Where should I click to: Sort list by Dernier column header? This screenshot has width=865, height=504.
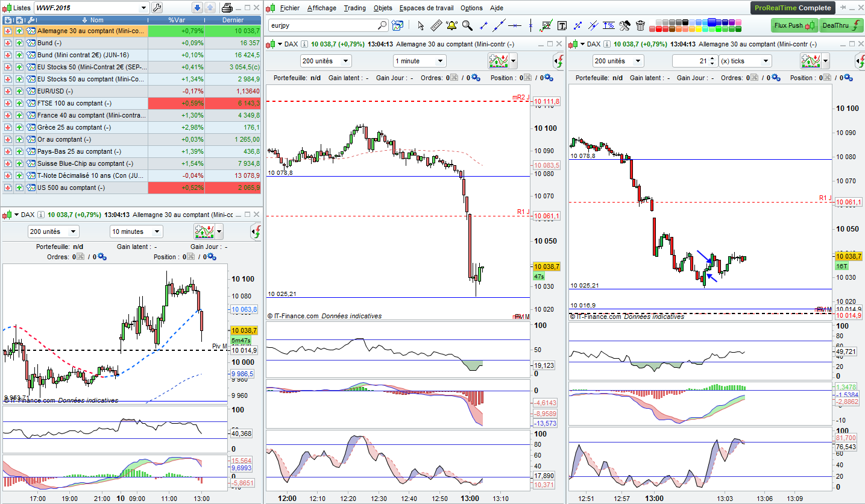pyautogui.click(x=233, y=20)
